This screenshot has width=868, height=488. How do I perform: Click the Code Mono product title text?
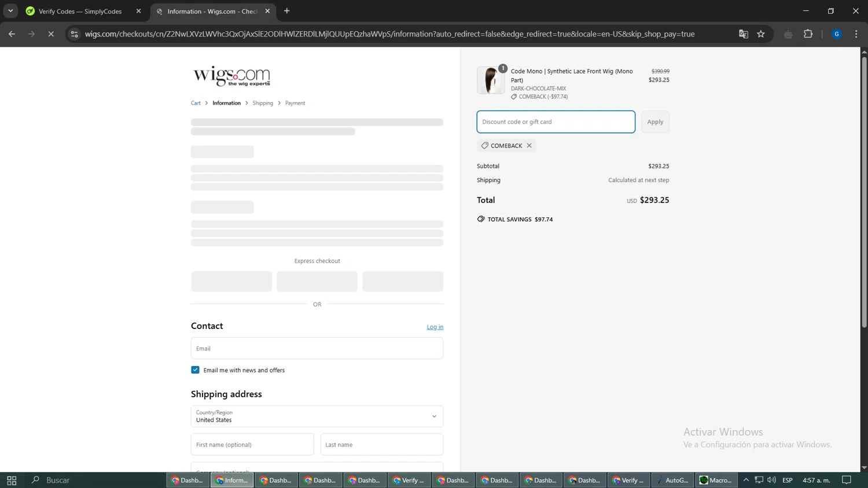[x=572, y=75]
